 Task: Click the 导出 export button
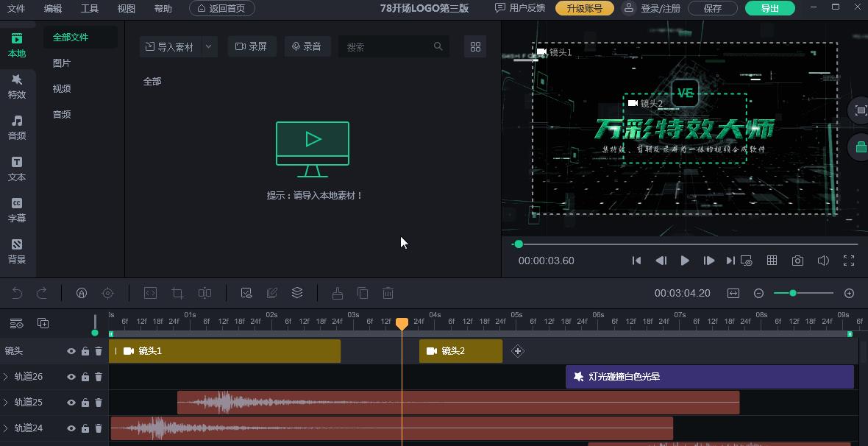point(770,8)
